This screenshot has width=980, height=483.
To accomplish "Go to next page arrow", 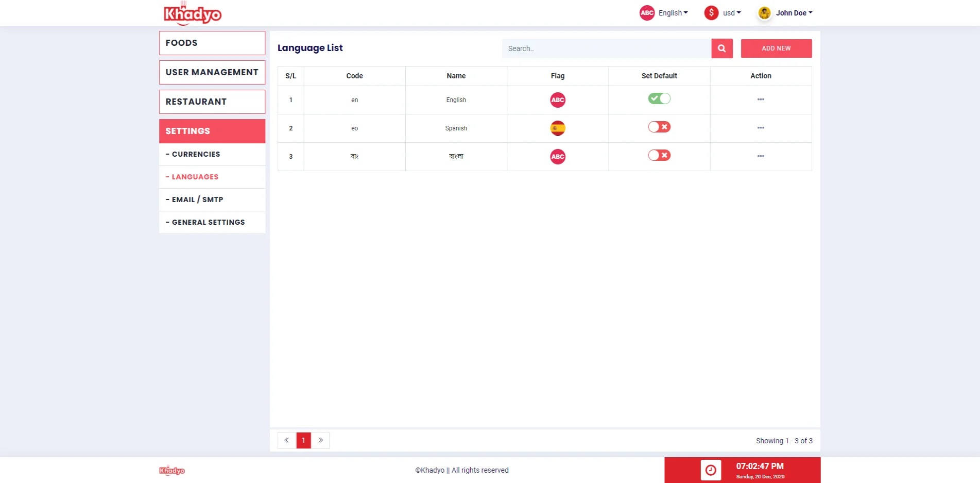I will tap(320, 440).
